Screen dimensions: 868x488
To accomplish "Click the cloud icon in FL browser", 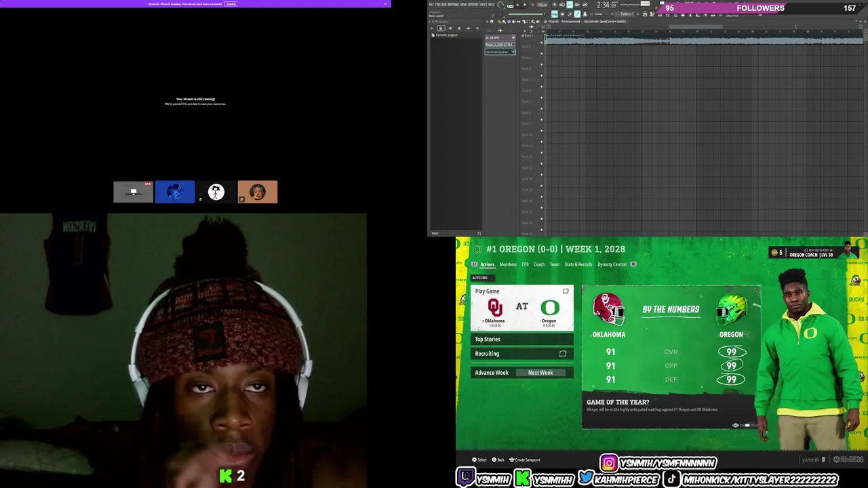I will pyautogui.click(x=468, y=28).
